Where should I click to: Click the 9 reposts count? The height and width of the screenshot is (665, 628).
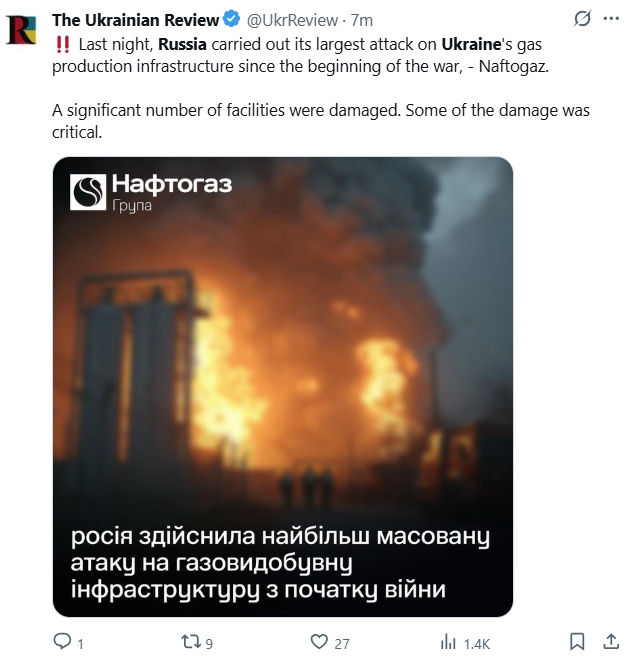[x=209, y=644]
